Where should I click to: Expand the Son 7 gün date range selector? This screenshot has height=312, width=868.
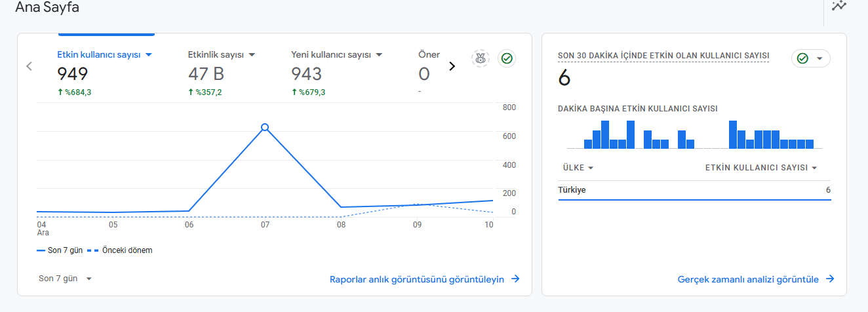click(x=65, y=279)
